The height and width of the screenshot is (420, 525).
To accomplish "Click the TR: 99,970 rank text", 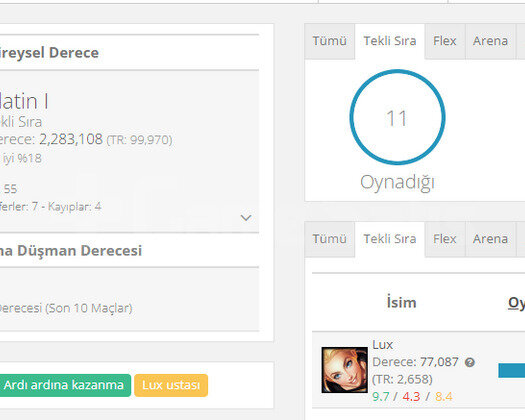I will (139, 140).
